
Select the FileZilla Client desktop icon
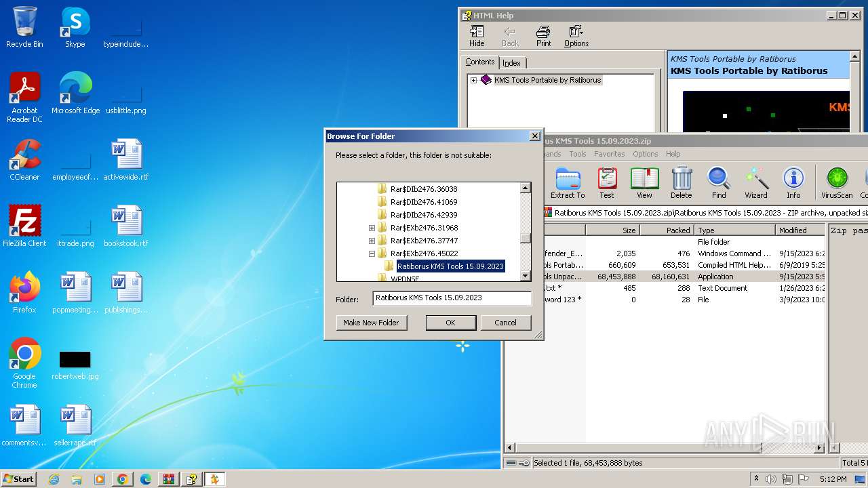24,226
